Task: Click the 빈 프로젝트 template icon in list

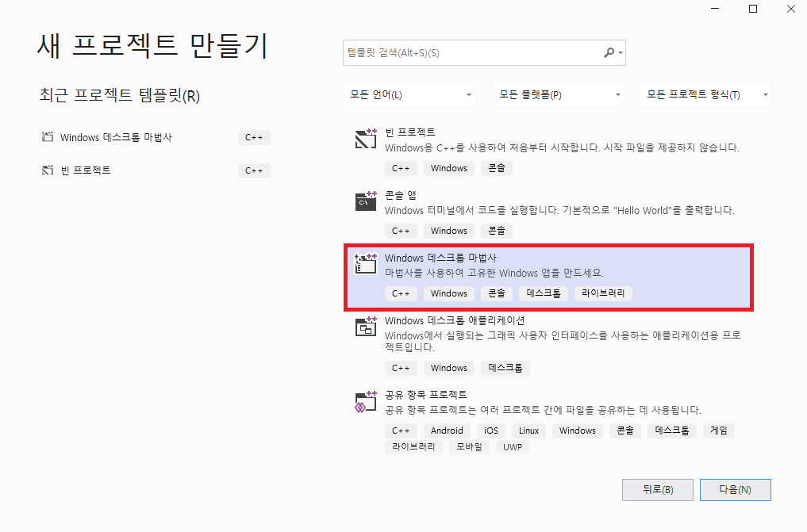Action: (366, 139)
